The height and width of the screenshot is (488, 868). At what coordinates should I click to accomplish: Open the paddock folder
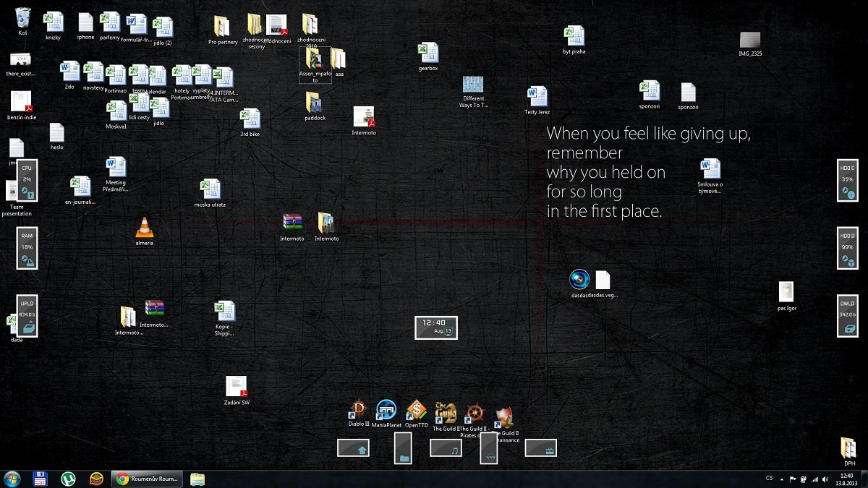pyautogui.click(x=315, y=103)
